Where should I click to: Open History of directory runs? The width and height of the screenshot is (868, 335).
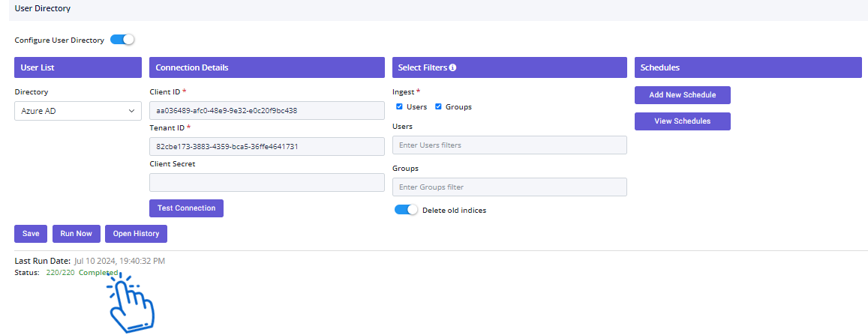[137, 234]
